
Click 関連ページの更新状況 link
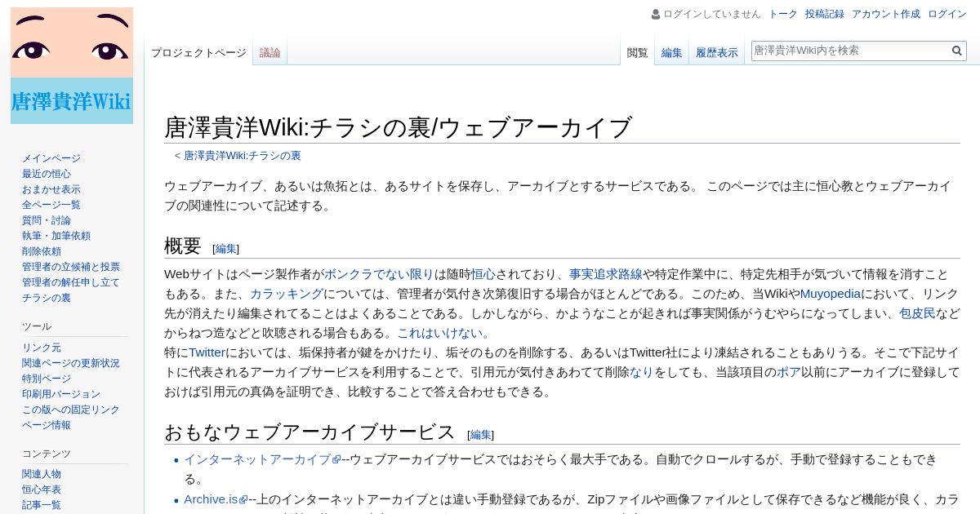pos(71,363)
